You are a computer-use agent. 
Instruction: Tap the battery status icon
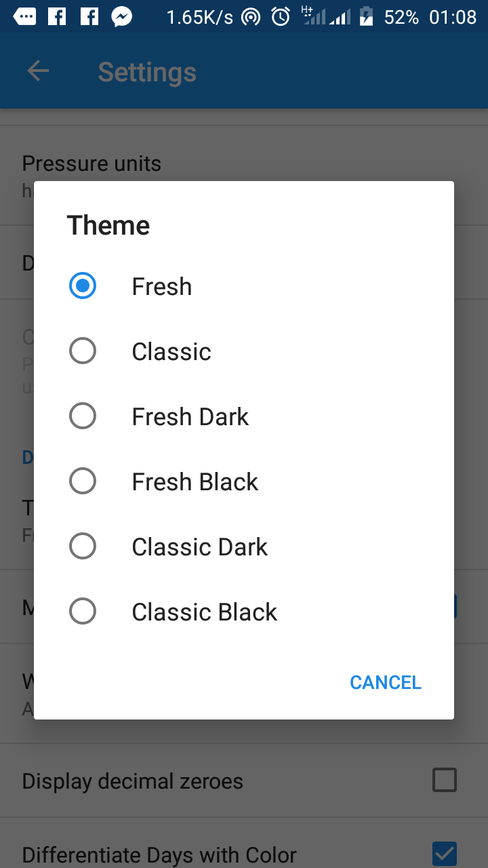[x=366, y=16]
